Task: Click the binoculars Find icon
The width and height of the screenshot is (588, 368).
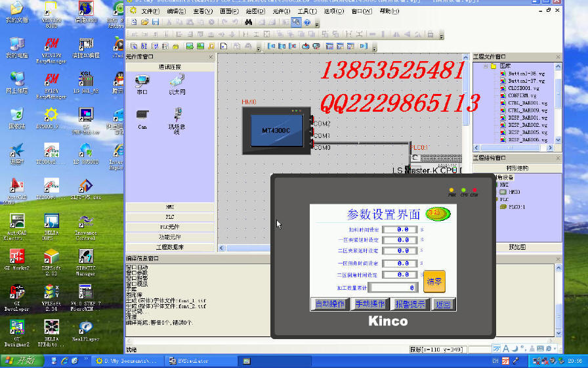Action: point(249,22)
